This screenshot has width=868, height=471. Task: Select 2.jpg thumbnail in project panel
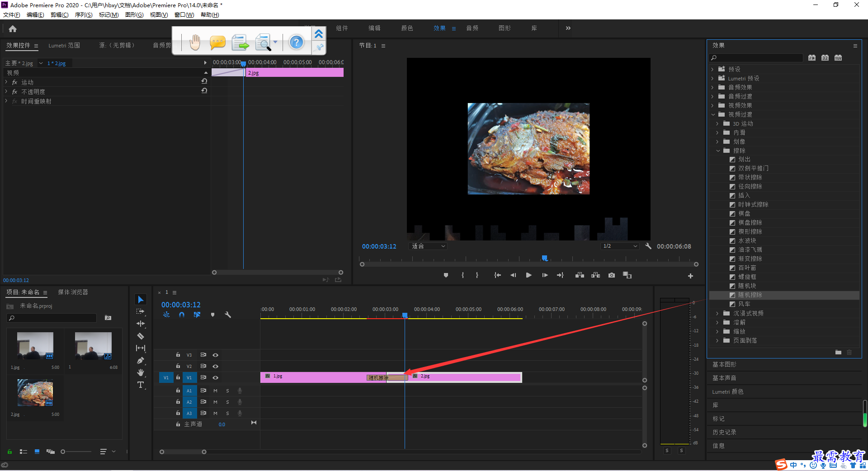(35, 392)
